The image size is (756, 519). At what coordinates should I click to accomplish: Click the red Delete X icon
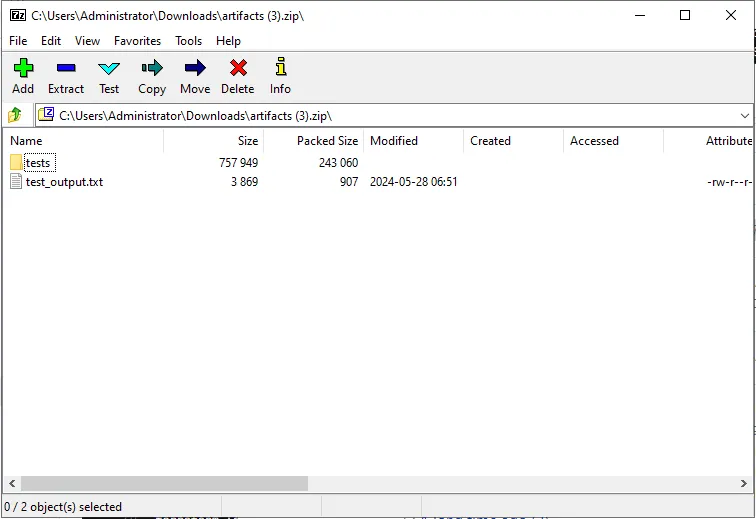pos(238,68)
